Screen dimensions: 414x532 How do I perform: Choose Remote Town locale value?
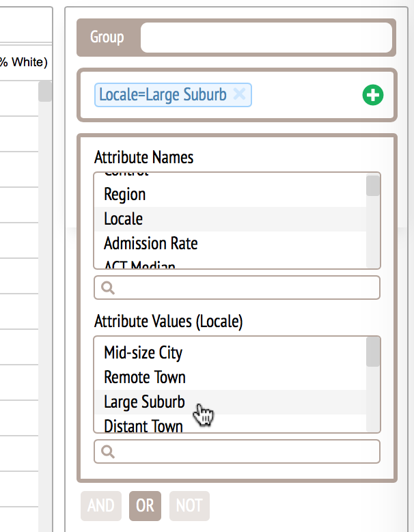tap(145, 378)
